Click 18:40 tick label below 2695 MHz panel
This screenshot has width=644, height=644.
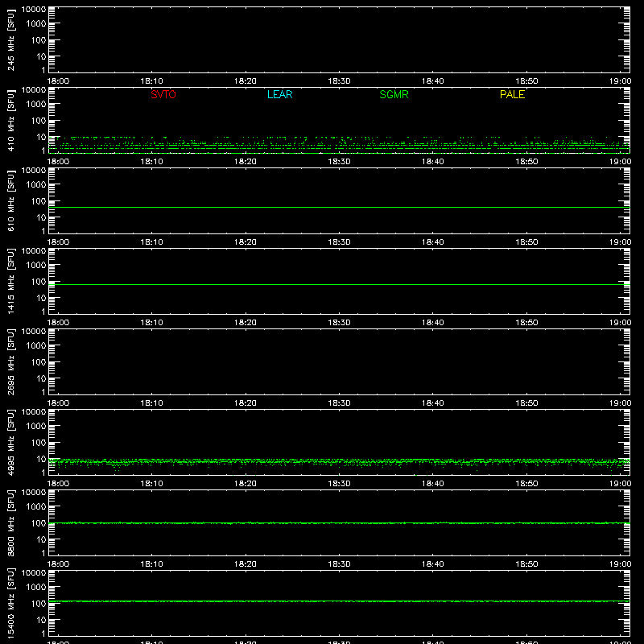[x=433, y=403]
